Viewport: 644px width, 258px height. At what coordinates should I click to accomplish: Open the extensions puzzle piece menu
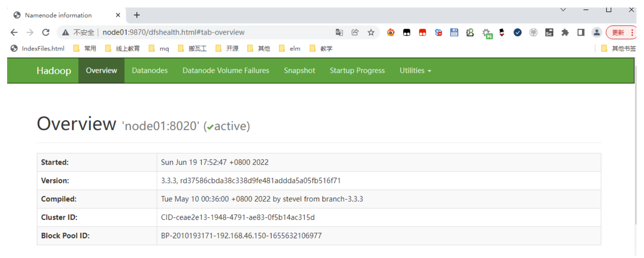[565, 33]
